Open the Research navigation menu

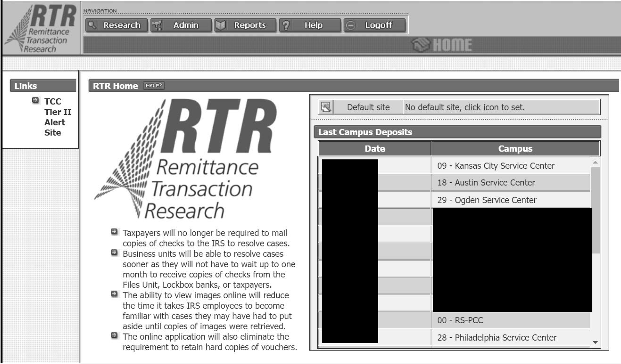coord(121,25)
